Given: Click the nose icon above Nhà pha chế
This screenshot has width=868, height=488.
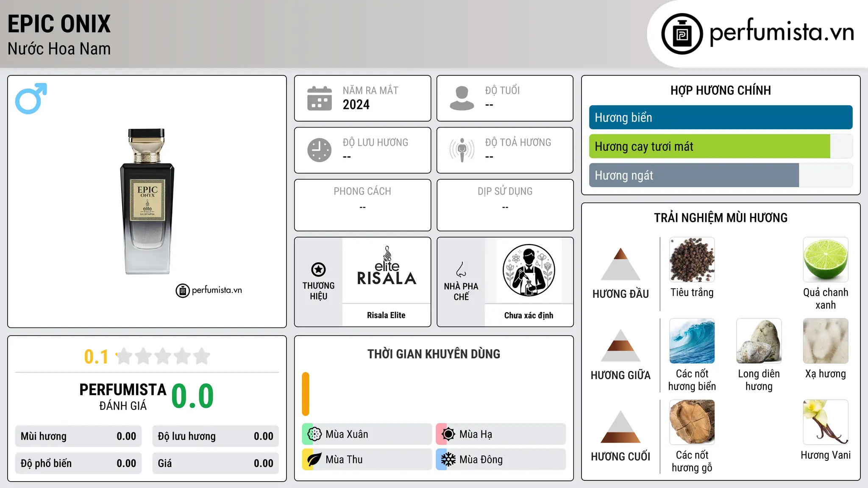Looking at the screenshot, I should click(461, 269).
